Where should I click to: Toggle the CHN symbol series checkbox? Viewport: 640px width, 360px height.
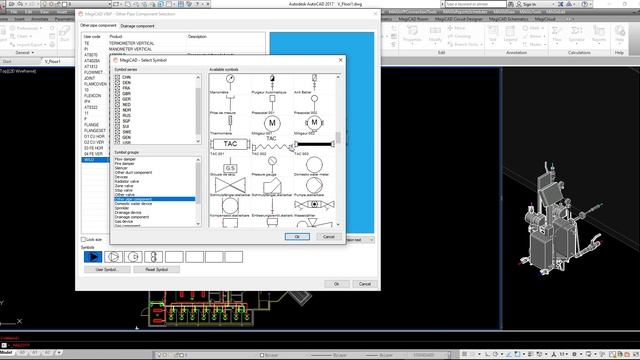pos(117,77)
